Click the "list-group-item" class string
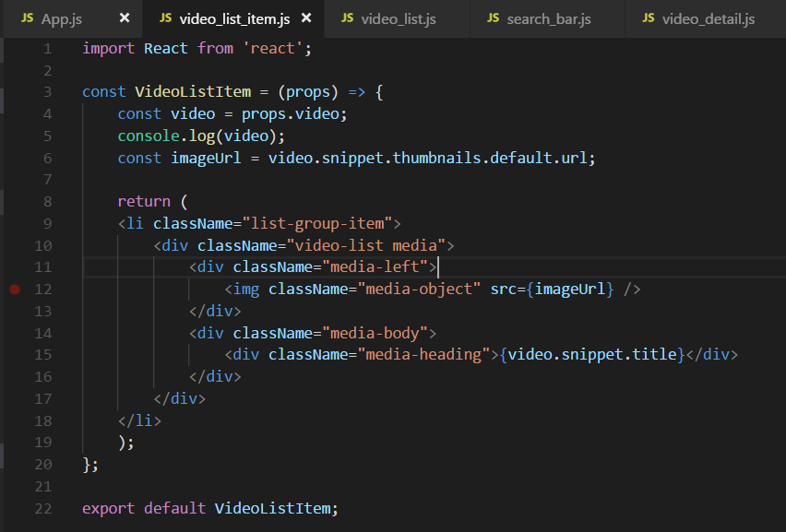 pyautogui.click(x=317, y=223)
